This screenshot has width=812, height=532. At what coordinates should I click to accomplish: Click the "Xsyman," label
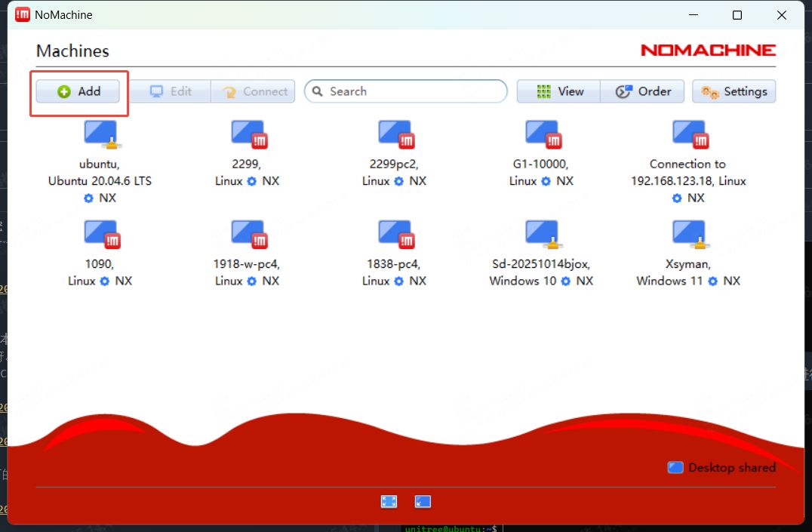coord(688,264)
